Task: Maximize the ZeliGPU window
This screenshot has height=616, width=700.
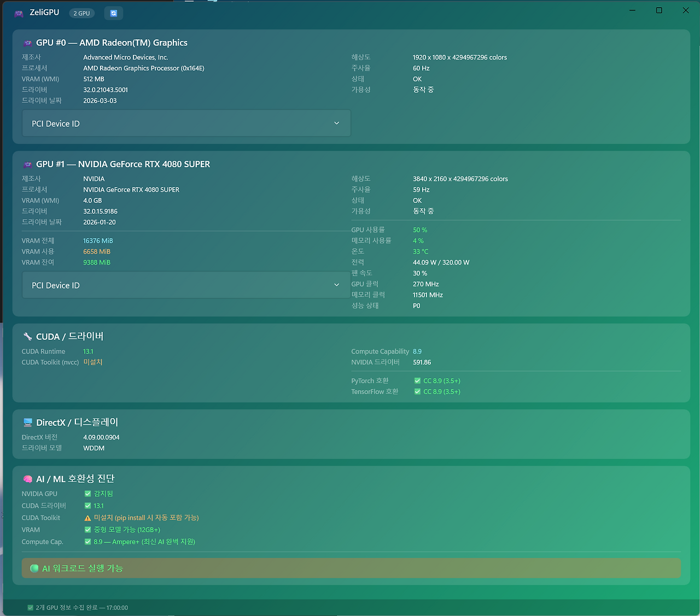Action: click(x=659, y=10)
